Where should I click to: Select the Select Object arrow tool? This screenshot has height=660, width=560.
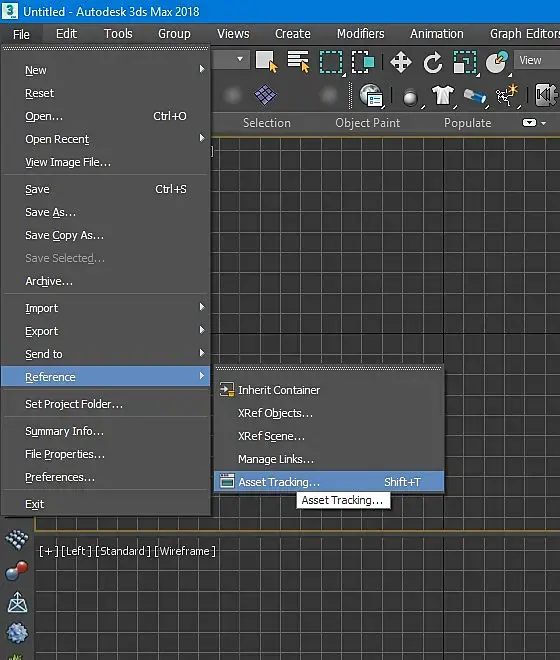(266, 62)
